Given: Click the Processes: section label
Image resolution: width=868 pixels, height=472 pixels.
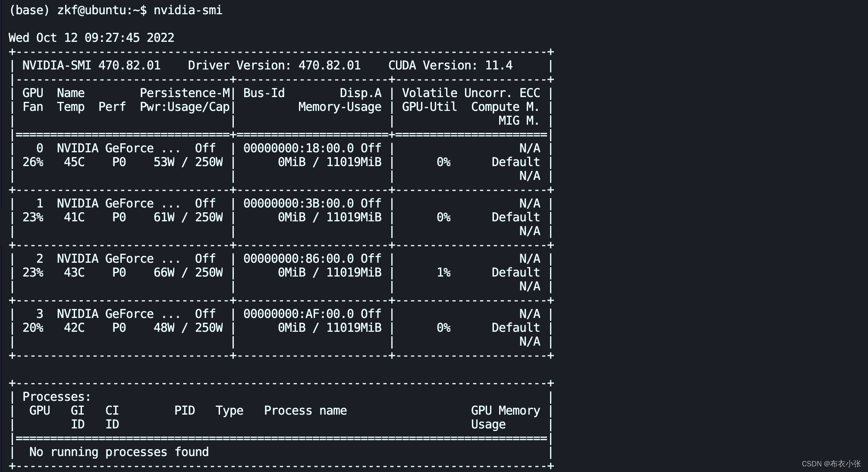Looking at the screenshot, I should pos(57,396).
